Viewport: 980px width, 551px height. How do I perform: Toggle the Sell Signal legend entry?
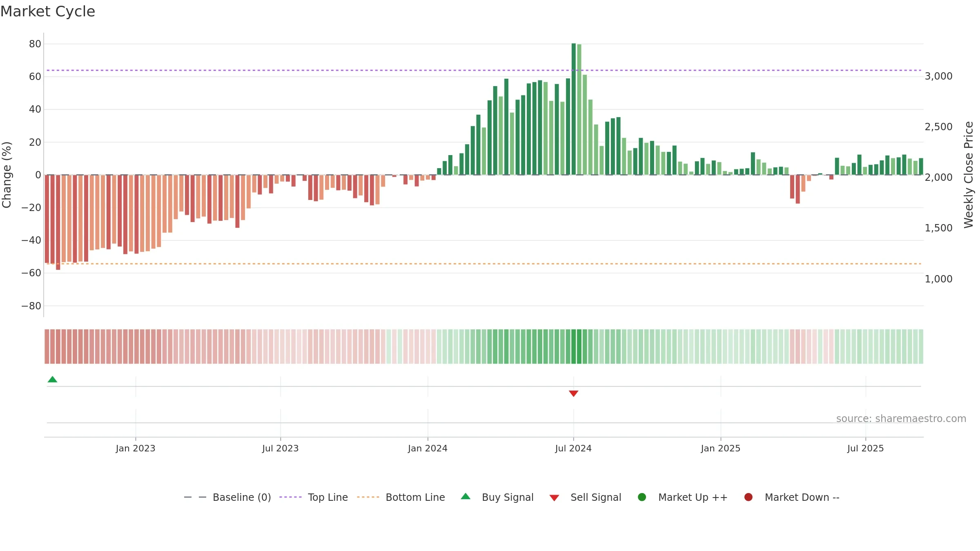point(585,497)
